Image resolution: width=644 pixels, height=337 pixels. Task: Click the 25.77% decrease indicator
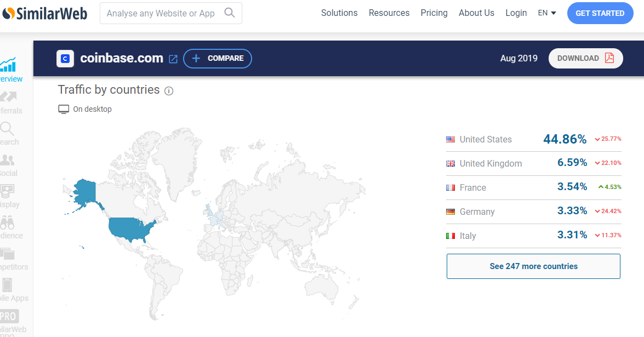click(x=608, y=139)
